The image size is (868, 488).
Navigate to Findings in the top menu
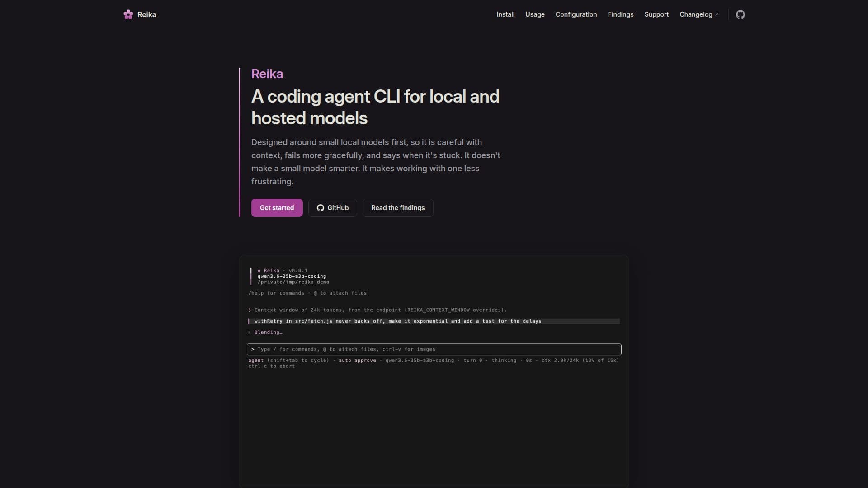click(x=620, y=14)
